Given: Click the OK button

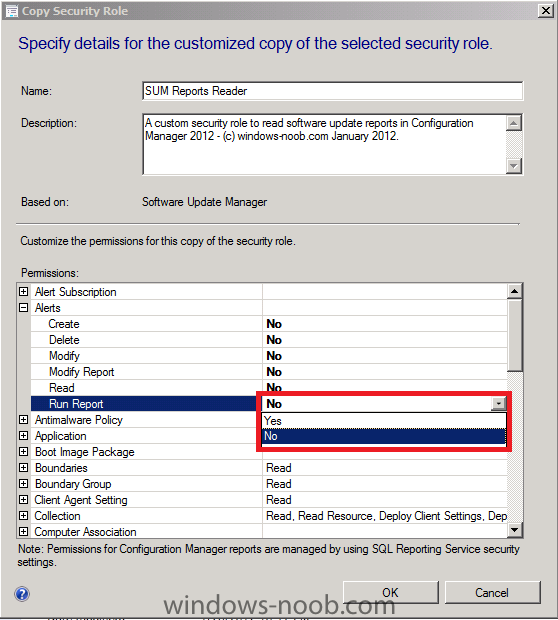Looking at the screenshot, I should tap(391, 592).
